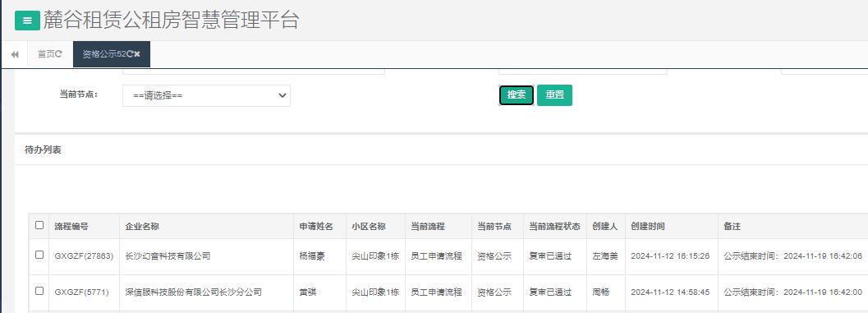The width and height of the screenshot is (868, 313).
Task: Tick checkbox for row GXGZF(5771)
Action: coord(39,290)
